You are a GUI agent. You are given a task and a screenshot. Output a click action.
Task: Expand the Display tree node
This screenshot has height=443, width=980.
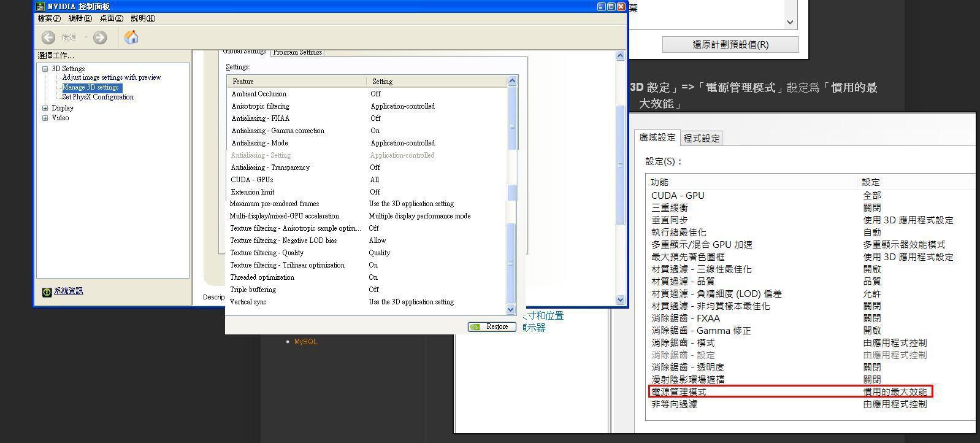[45, 108]
